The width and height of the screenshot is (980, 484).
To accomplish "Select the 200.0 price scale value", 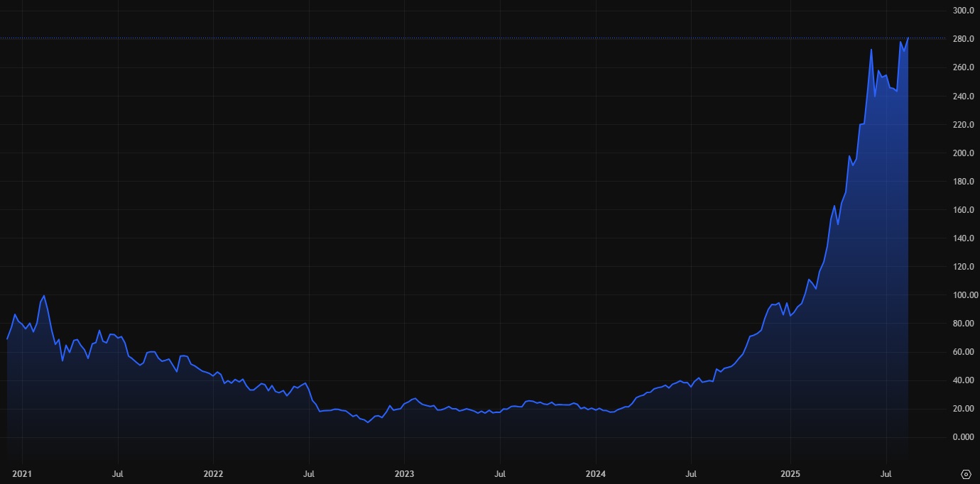I will pyautogui.click(x=963, y=153).
